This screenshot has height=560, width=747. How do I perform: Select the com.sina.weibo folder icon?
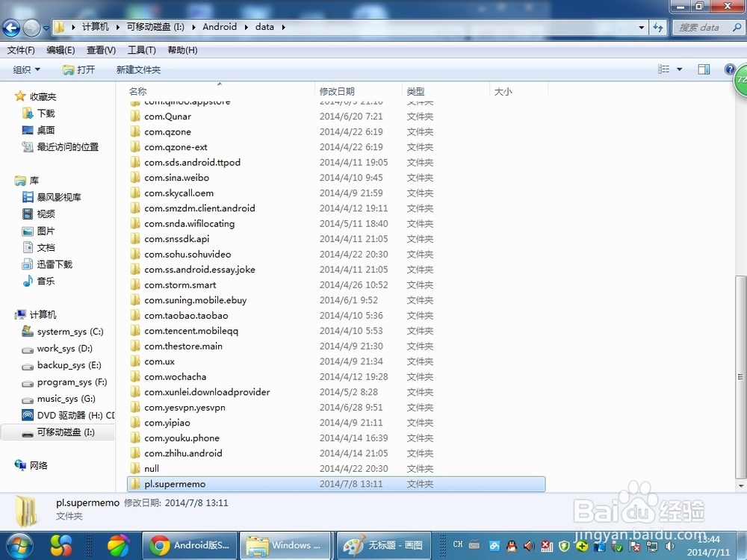134,178
